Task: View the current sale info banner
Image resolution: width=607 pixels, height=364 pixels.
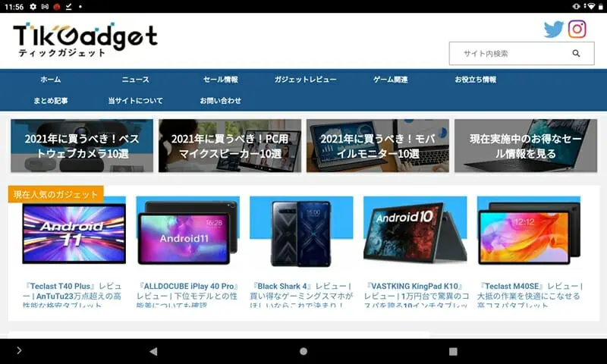Action: click(x=525, y=146)
